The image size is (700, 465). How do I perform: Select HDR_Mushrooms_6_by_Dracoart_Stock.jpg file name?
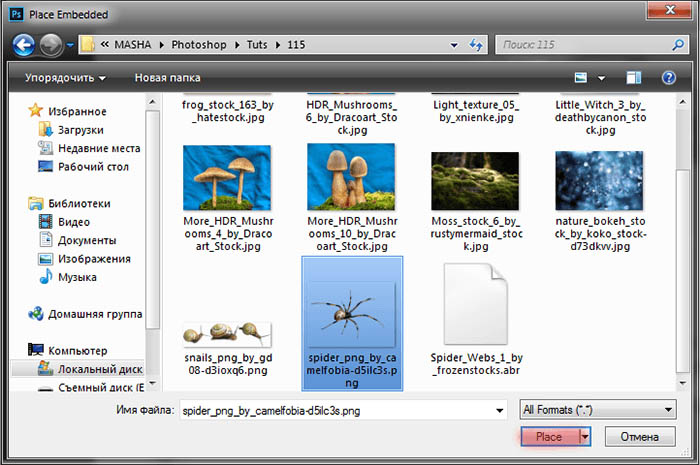352,117
